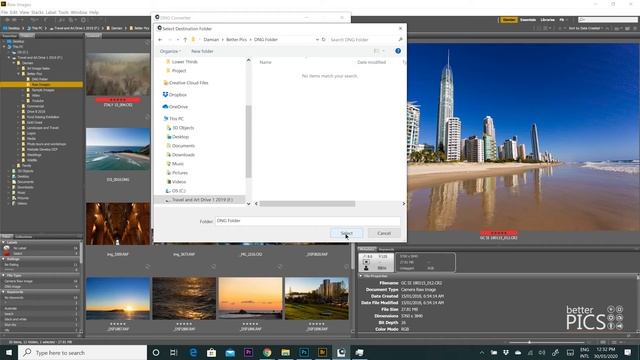Open Dropbox in dialog navigation pane

[175, 95]
